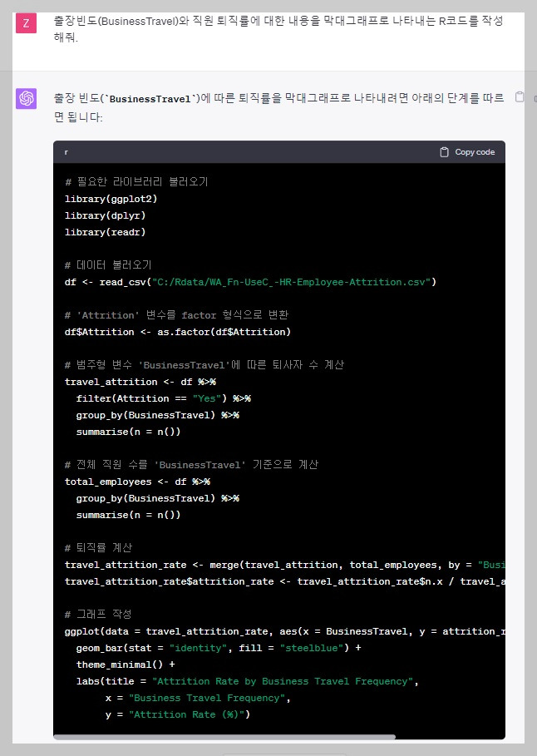Viewport: 537px width, 756px height.
Task: Click the 'theme_minimal() +' line
Action: 126,665
